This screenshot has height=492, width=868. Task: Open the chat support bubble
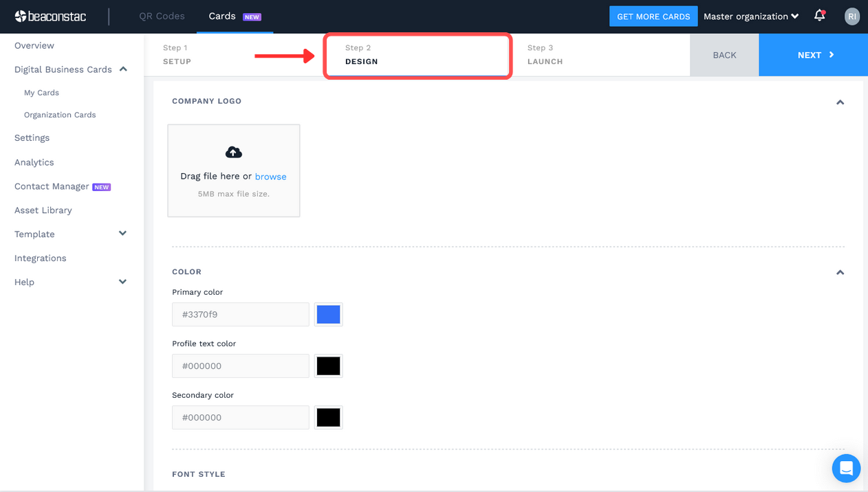pos(846,469)
